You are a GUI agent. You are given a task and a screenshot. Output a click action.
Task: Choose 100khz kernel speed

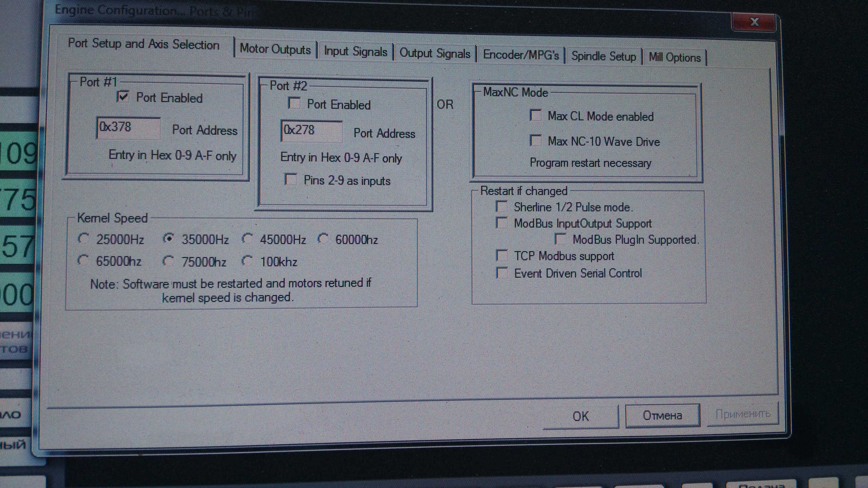point(247,261)
